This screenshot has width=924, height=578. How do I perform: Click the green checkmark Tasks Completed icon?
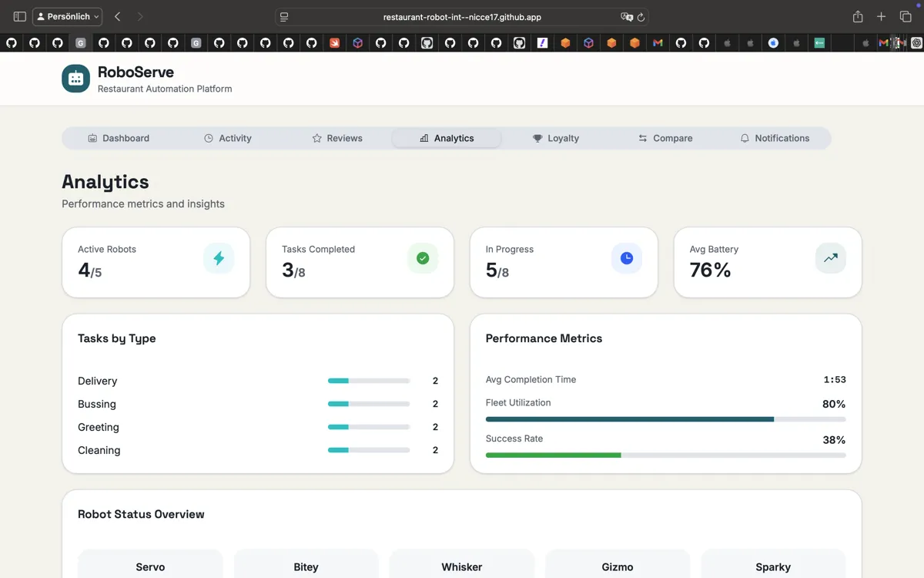(x=423, y=258)
